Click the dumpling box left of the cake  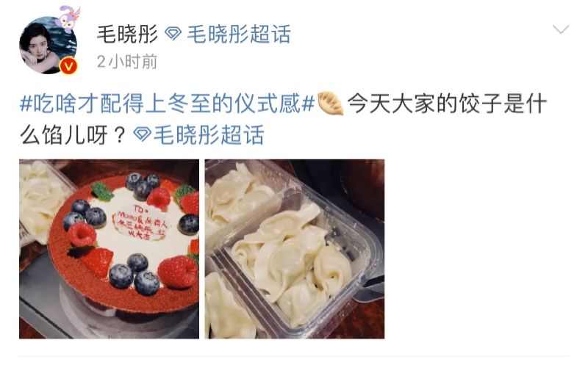40,204
